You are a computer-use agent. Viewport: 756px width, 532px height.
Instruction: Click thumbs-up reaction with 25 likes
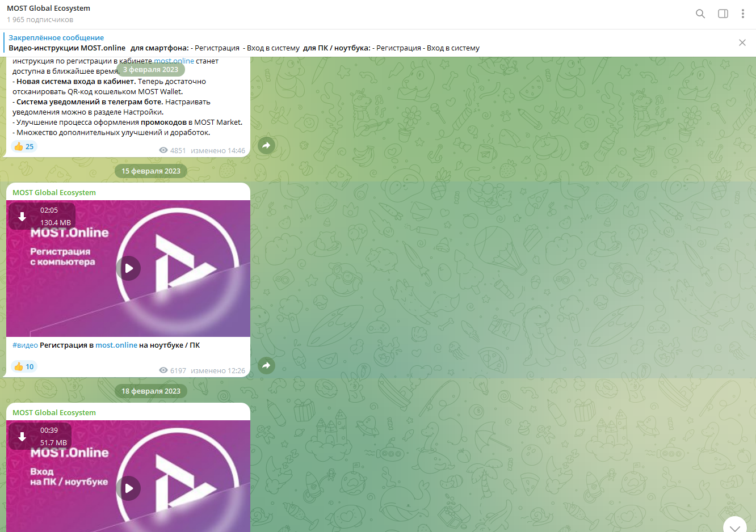[x=24, y=146]
